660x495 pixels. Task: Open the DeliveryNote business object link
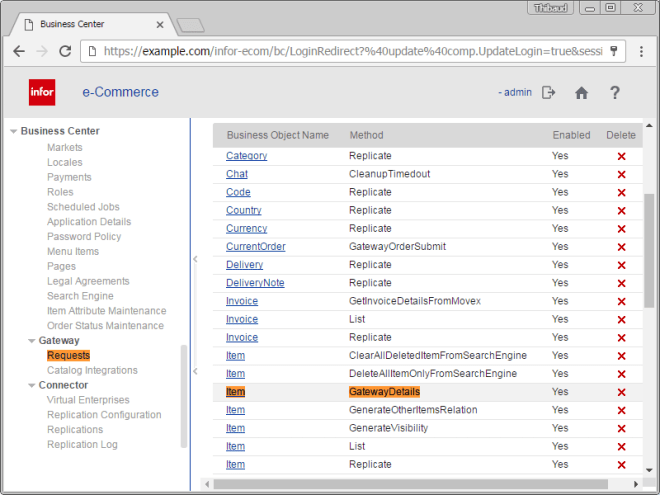tap(254, 283)
